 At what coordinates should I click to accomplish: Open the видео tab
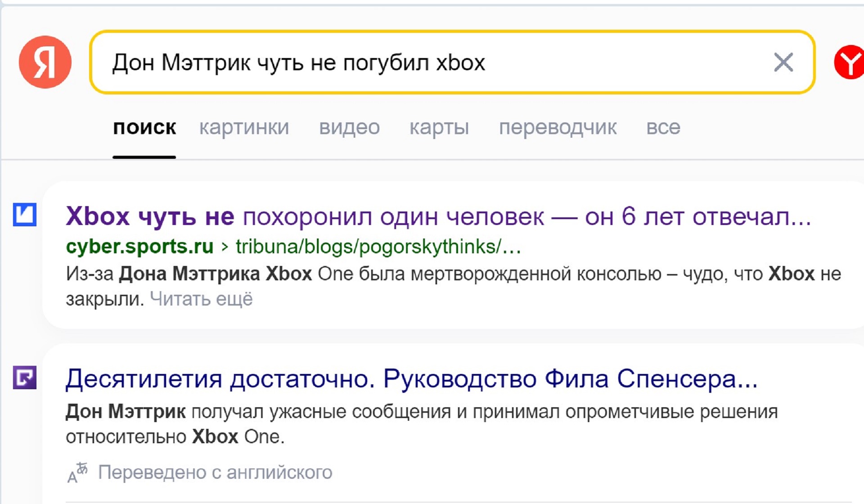click(349, 128)
